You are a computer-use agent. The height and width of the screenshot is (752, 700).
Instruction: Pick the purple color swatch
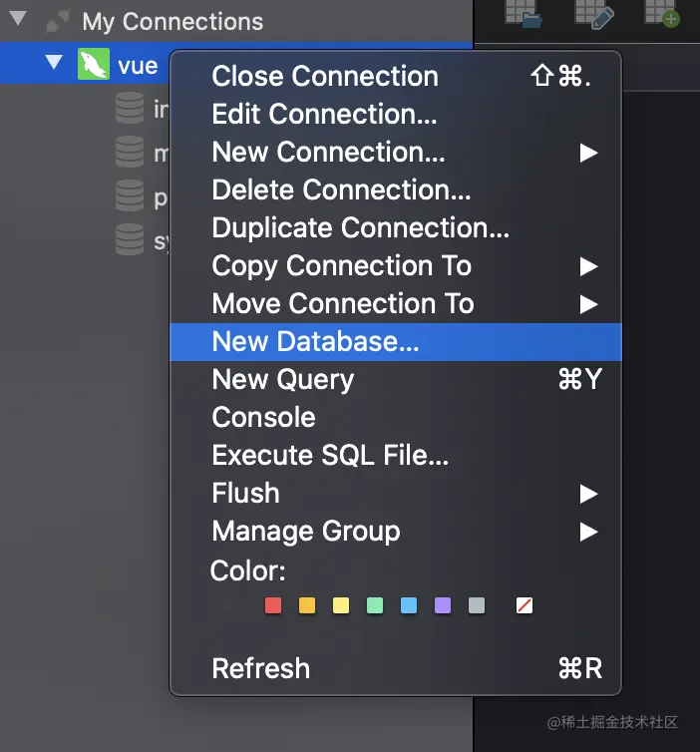tap(443, 605)
